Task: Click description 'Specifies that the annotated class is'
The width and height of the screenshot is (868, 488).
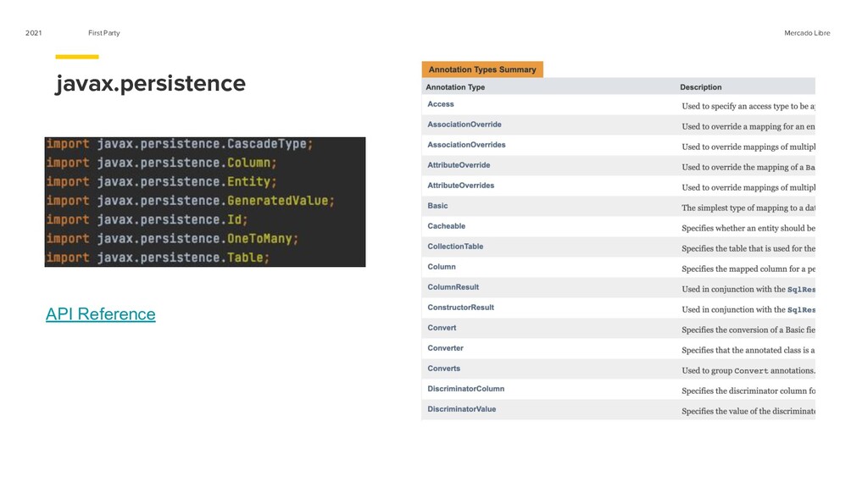Action: coord(748,350)
